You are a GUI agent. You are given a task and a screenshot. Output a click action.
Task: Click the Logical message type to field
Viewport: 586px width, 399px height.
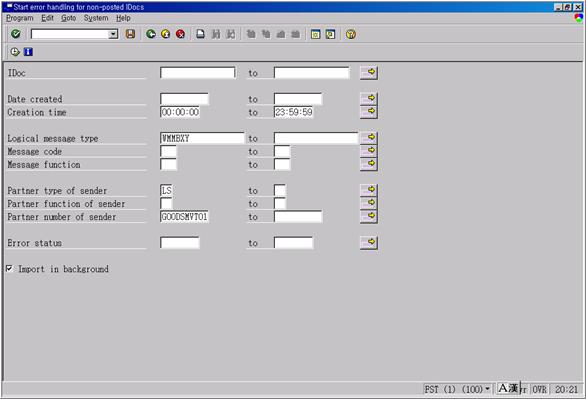coord(316,138)
